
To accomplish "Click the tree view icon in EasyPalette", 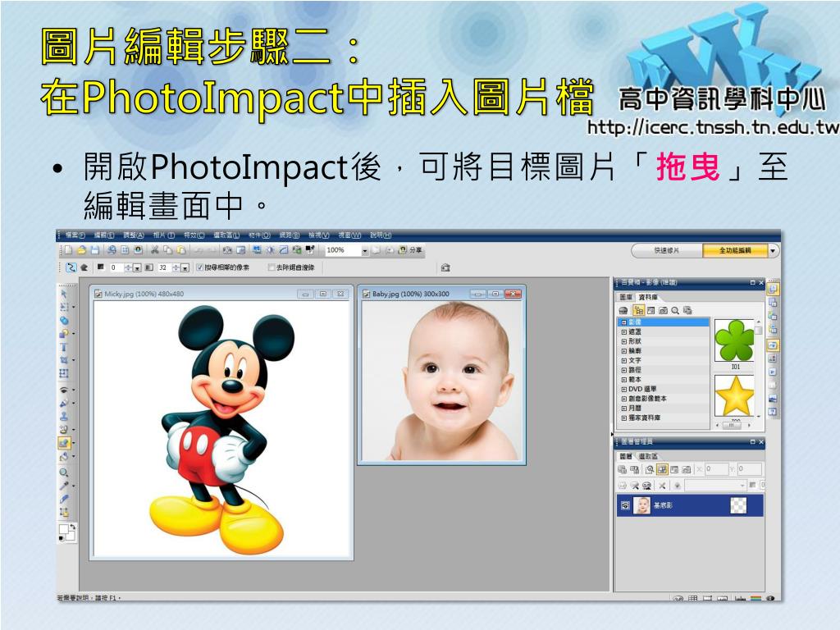I will coord(638,310).
